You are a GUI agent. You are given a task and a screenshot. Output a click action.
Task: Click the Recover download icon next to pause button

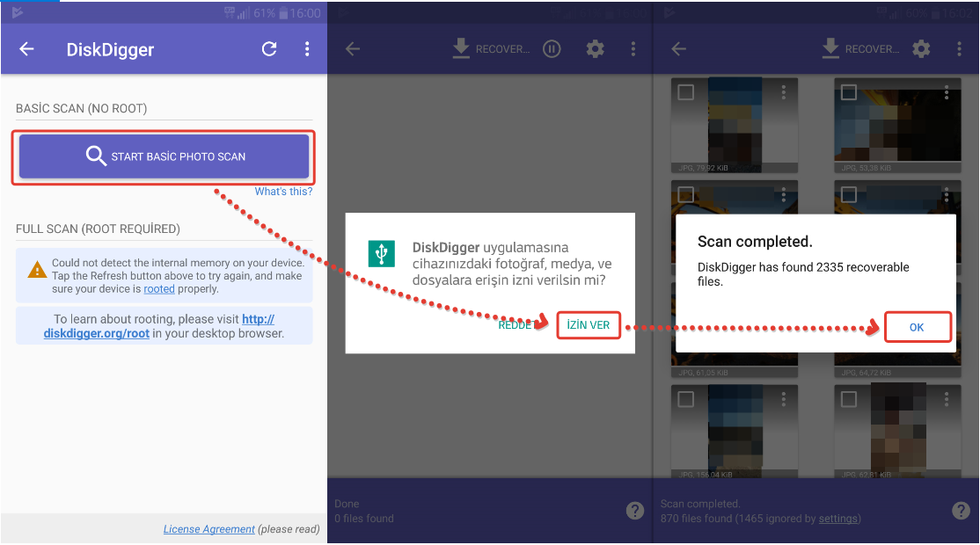point(461,49)
